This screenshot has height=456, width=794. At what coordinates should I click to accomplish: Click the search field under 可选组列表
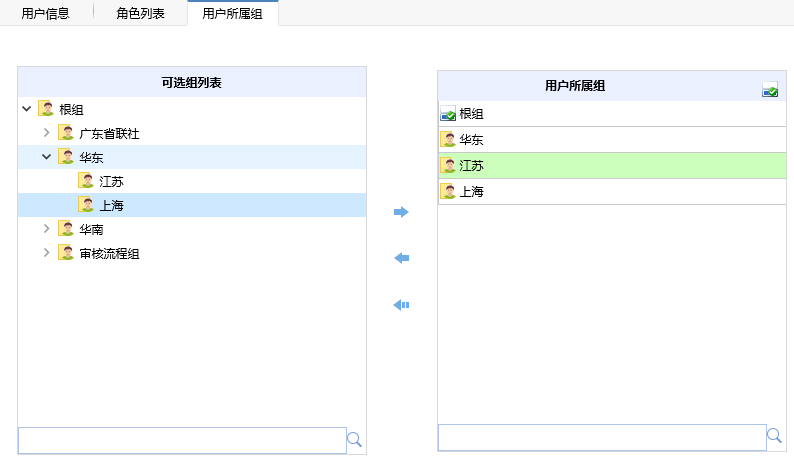click(182, 440)
